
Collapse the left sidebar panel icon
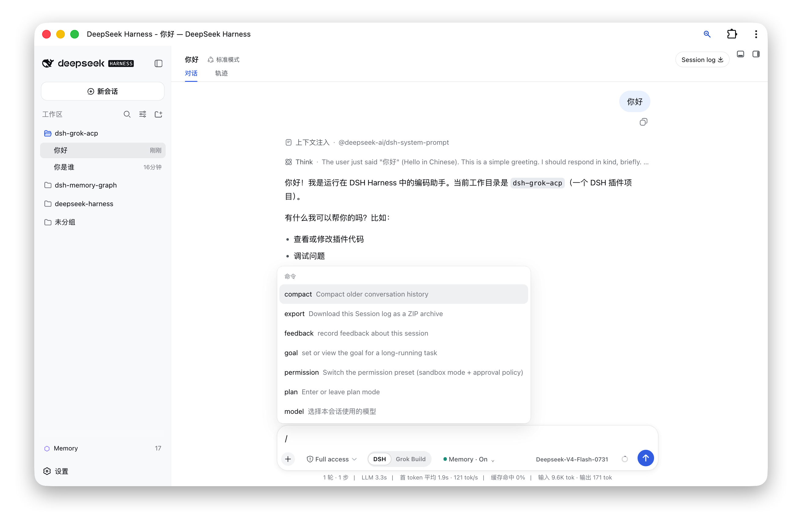point(158,64)
